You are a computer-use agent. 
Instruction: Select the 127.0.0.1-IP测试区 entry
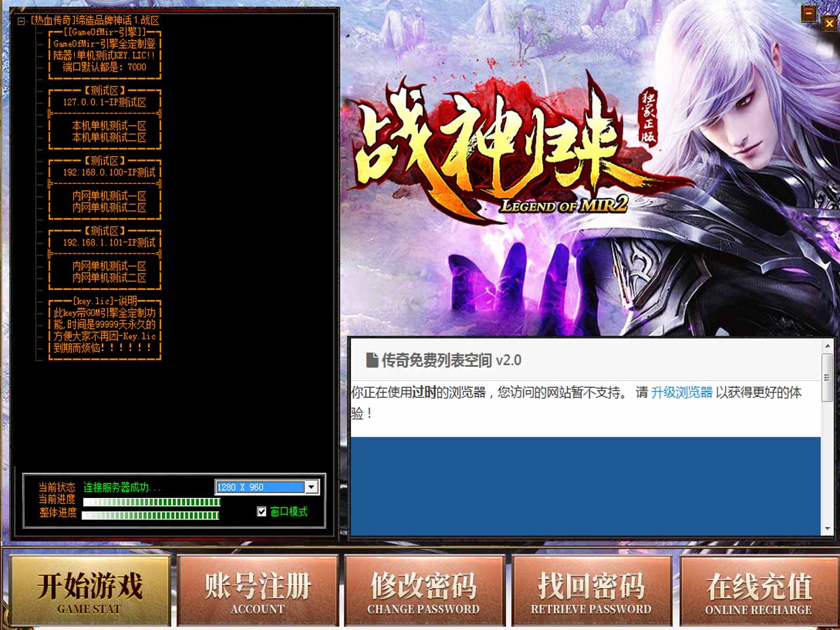[104, 102]
